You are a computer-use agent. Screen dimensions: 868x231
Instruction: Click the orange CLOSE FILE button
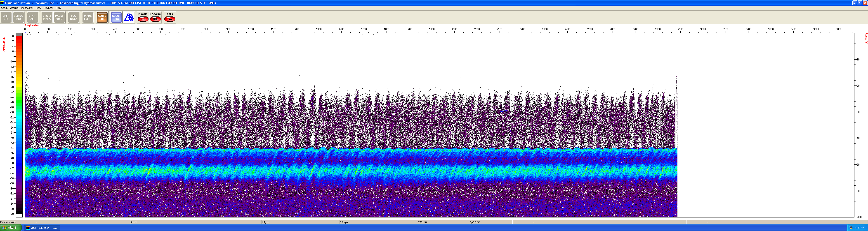coord(102,18)
